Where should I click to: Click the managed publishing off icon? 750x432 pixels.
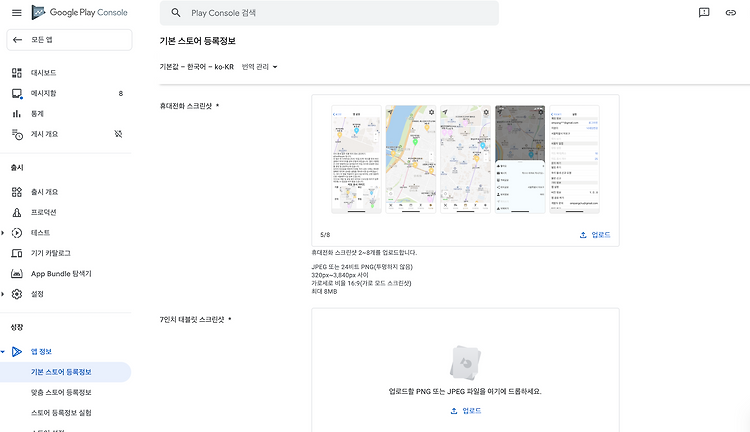pyautogui.click(x=118, y=134)
